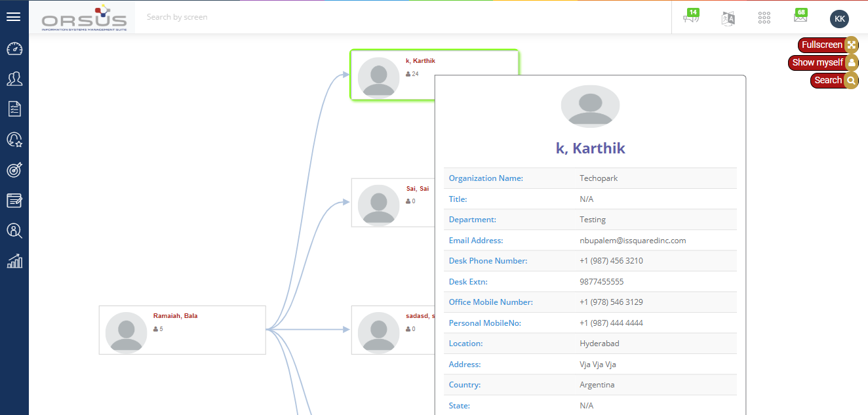
Task: Select the Ramaiah, Bala org chart node
Action: click(x=182, y=330)
